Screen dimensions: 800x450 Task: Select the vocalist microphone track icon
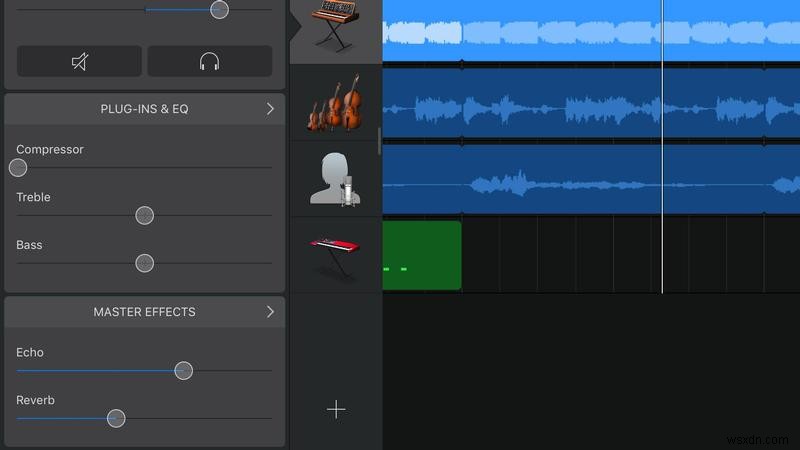[x=336, y=180]
